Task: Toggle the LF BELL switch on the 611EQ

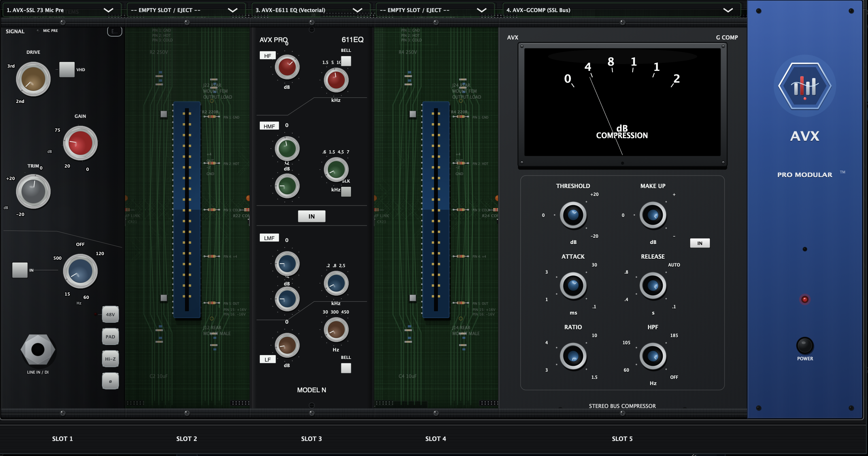Action: pyautogui.click(x=346, y=368)
